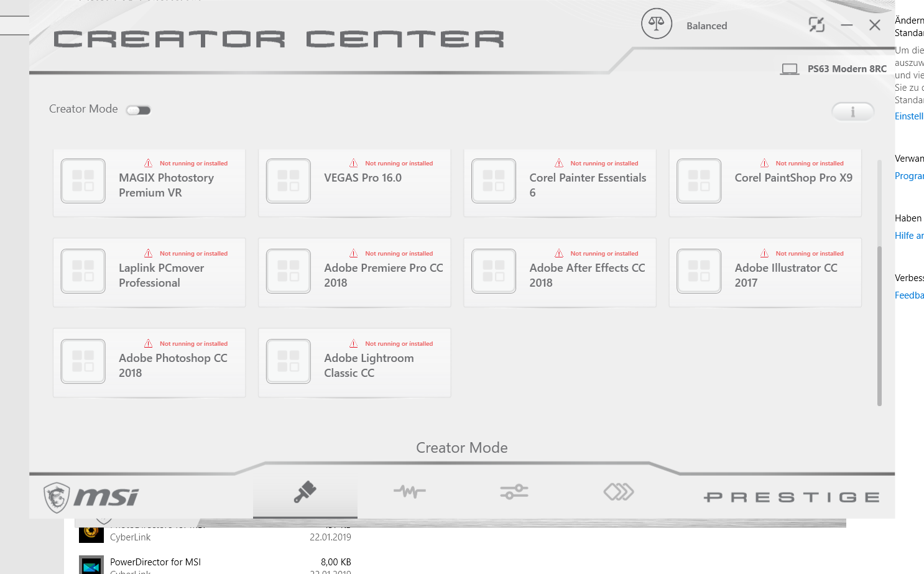Select the Corel Painter Essentials 6 name
The height and width of the screenshot is (574, 924).
pos(588,185)
